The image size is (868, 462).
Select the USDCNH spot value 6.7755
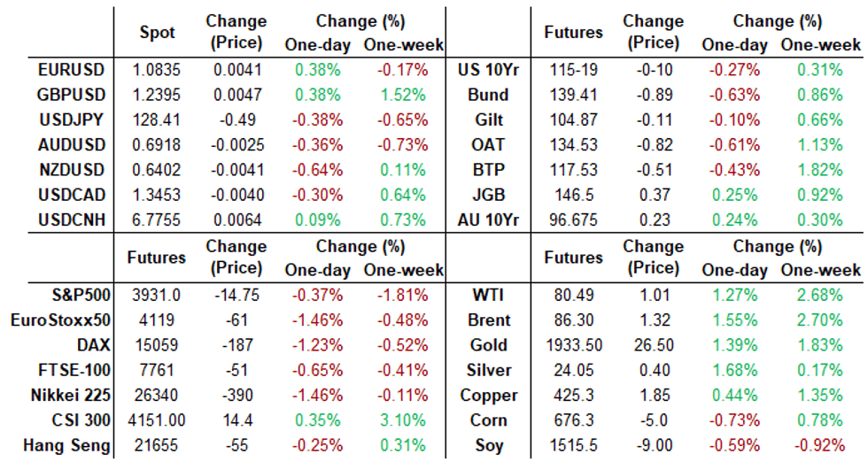click(x=158, y=219)
